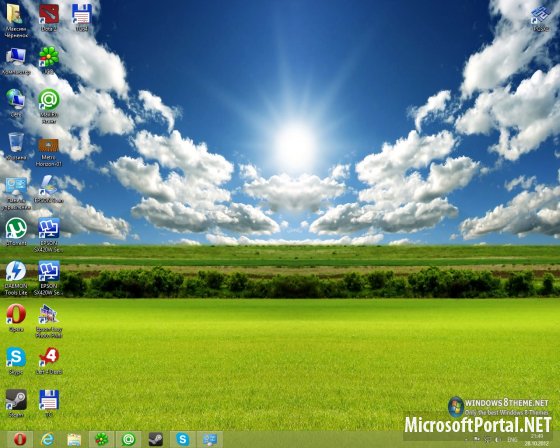Switch to Mail.Ru Agent on the taskbar
560x448 pixels.
pyautogui.click(x=128, y=439)
